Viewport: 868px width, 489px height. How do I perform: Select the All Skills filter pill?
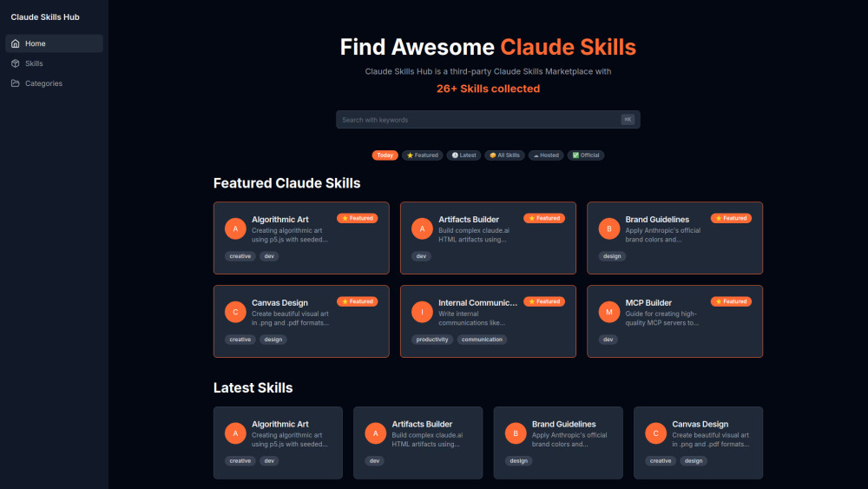click(x=504, y=155)
